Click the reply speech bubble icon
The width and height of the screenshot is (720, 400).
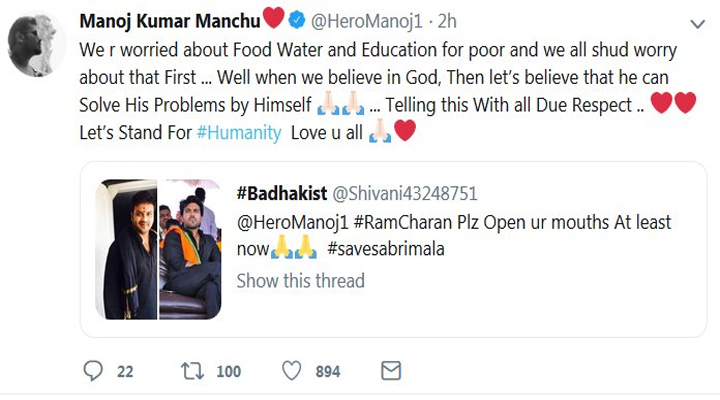click(x=93, y=371)
